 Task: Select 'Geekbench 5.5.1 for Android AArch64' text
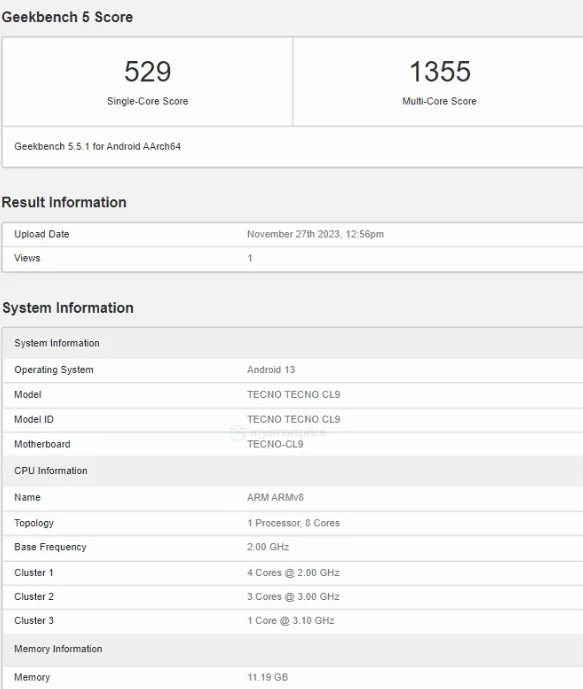coord(98,146)
